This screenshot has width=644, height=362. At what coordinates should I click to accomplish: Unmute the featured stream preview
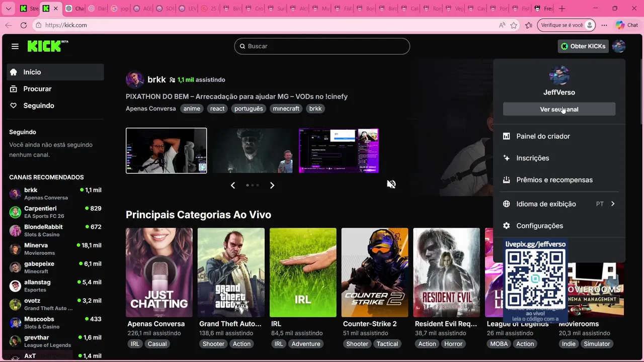pos(391,185)
